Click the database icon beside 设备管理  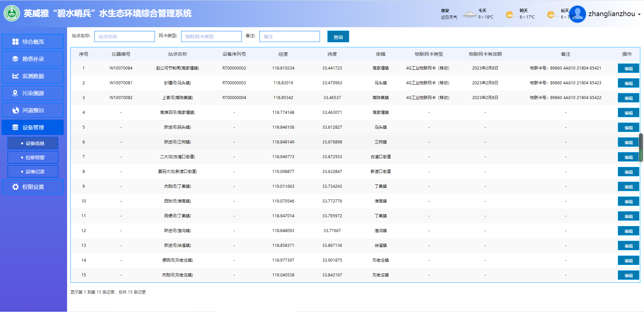(15, 127)
